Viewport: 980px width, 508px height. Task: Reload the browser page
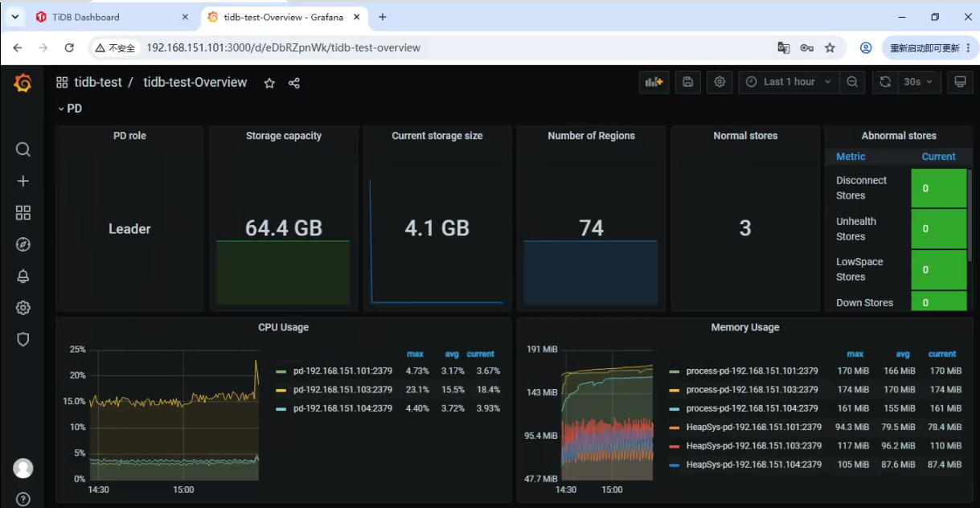(x=69, y=48)
